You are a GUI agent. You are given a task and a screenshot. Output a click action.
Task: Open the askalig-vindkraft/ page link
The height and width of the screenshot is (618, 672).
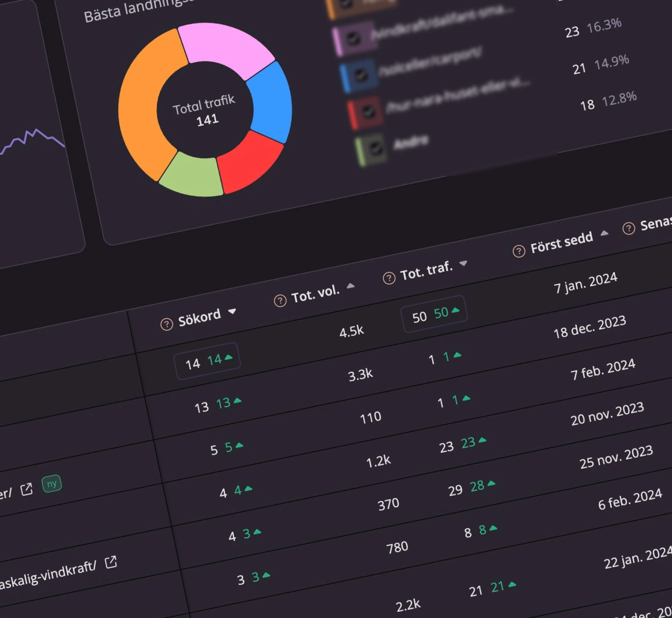coord(47,575)
